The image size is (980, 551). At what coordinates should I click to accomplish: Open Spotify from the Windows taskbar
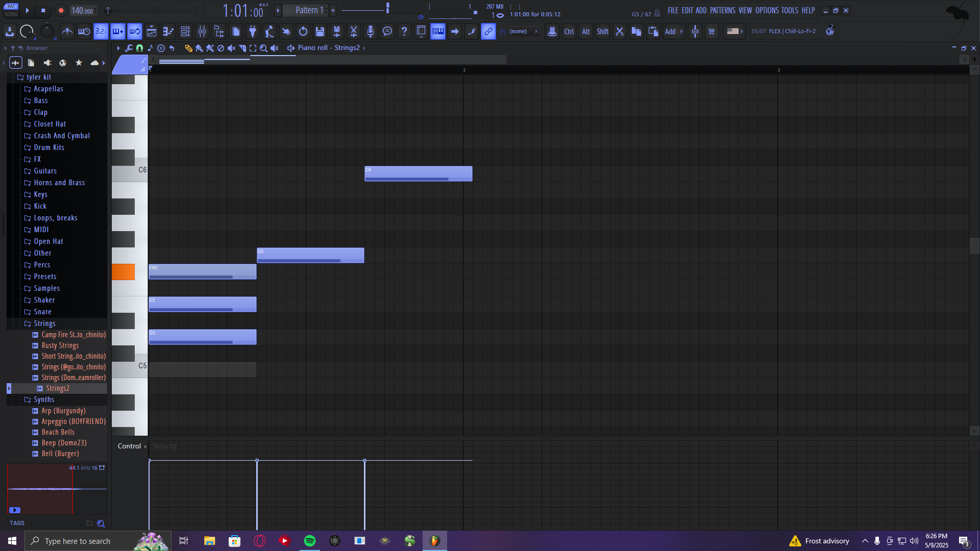(309, 541)
